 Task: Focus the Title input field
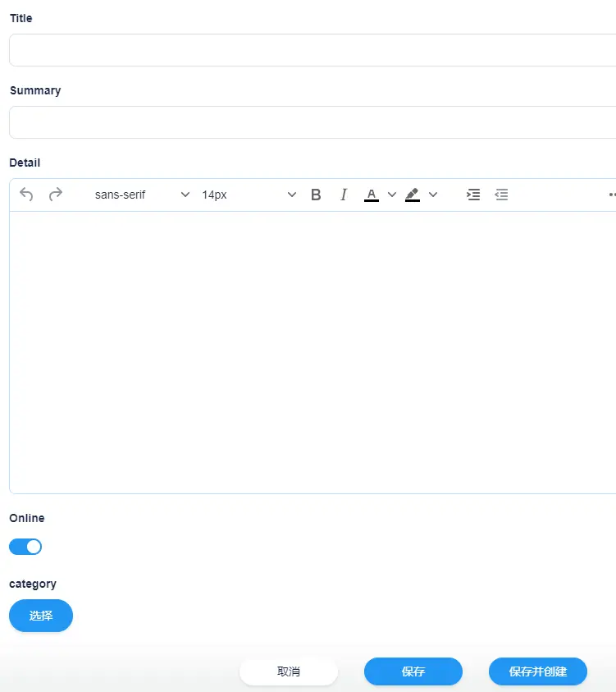312,50
